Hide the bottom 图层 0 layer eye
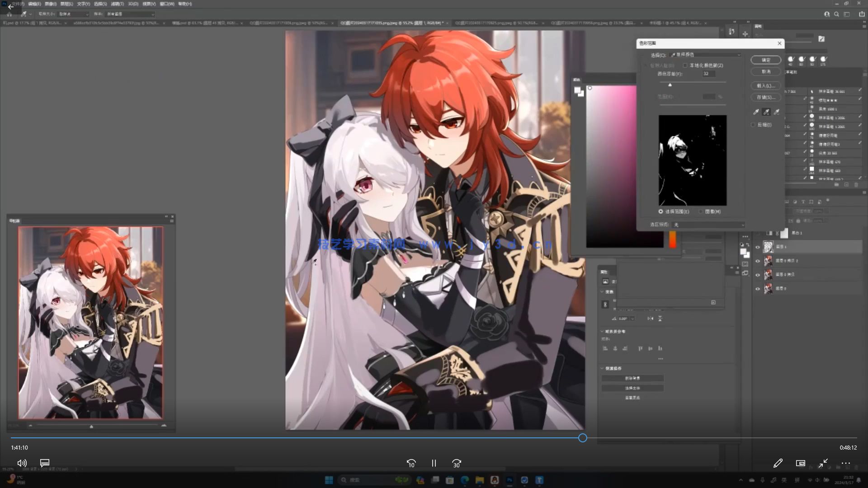The width and height of the screenshot is (868, 488). click(x=758, y=289)
